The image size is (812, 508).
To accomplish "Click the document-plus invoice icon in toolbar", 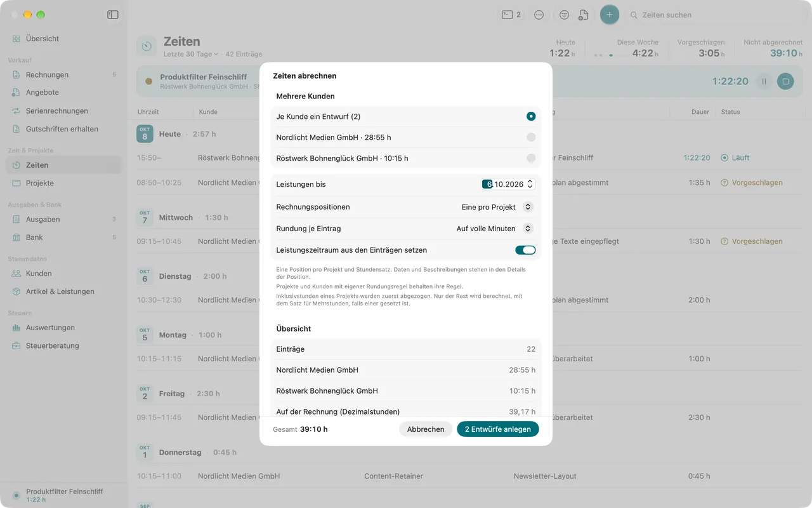I will pos(583,15).
